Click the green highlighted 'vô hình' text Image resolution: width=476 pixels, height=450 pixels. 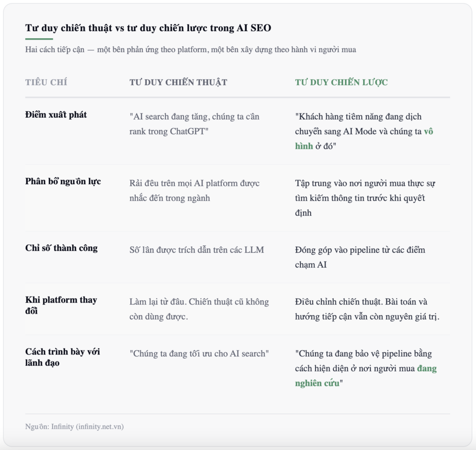tap(428, 131)
